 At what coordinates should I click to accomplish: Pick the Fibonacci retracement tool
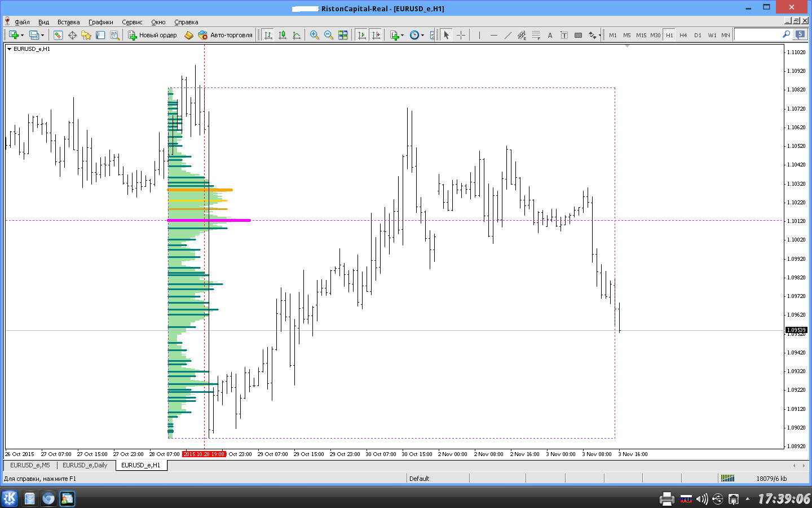pos(536,35)
